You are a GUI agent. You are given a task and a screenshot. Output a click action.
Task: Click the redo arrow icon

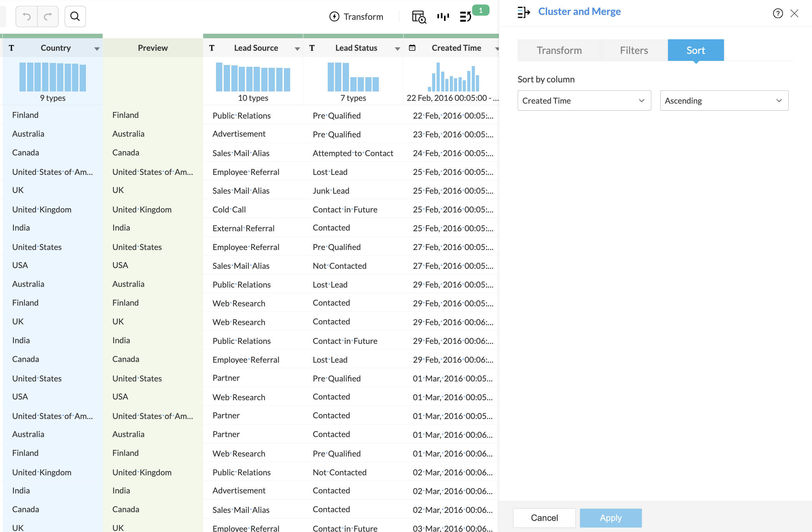click(x=48, y=16)
